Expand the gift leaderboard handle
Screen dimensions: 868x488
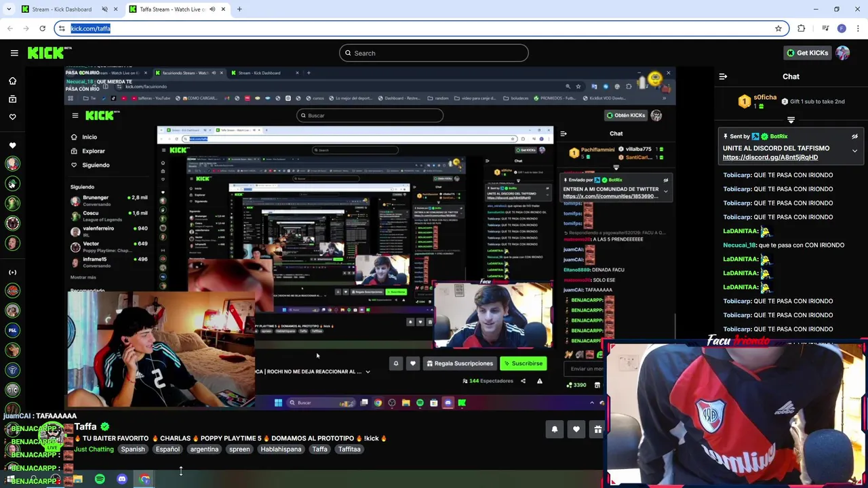pyautogui.click(x=791, y=120)
